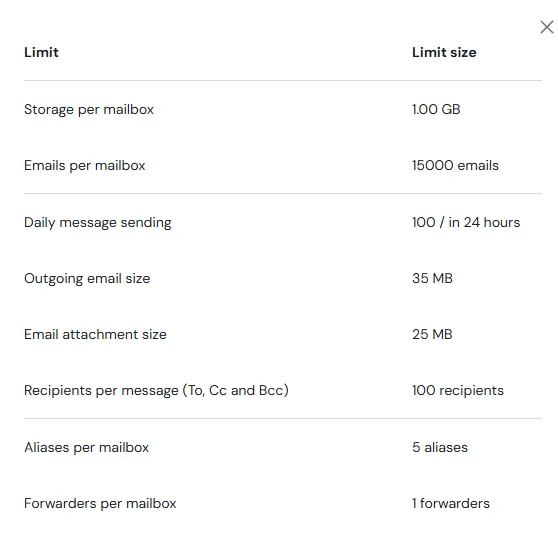Image resolution: width=558 pixels, height=546 pixels.
Task: Click the 'Email attachment size' label
Action: (95, 335)
